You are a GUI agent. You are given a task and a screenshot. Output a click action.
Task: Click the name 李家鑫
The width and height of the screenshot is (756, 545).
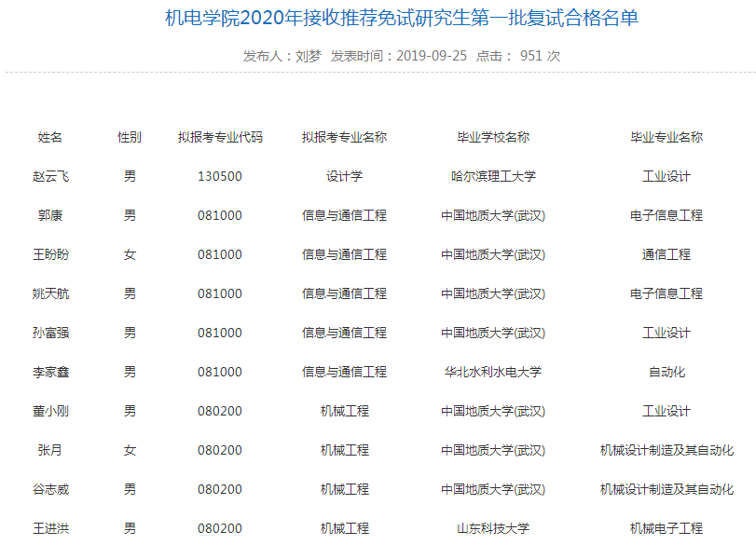50,372
